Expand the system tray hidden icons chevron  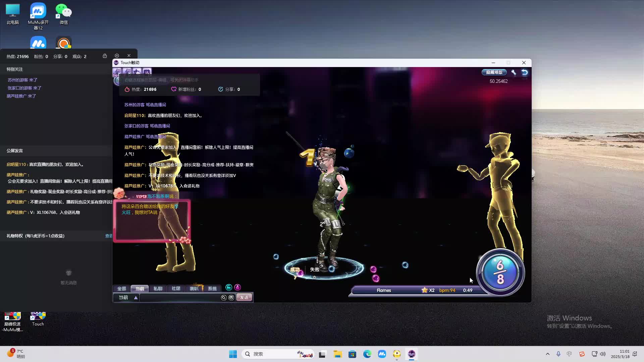(548, 354)
